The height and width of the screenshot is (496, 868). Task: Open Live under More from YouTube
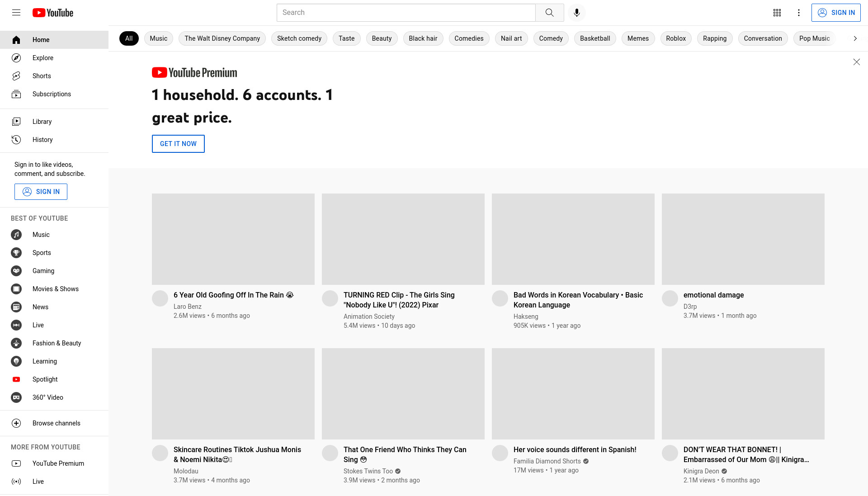(x=54, y=482)
